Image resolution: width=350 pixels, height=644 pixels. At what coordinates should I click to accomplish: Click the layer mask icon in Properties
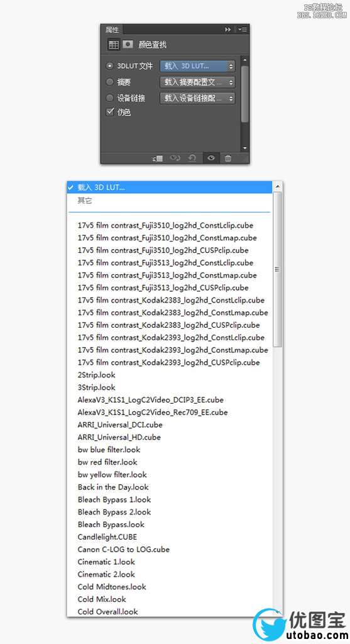pyautogui.click(x=128, y=44)
